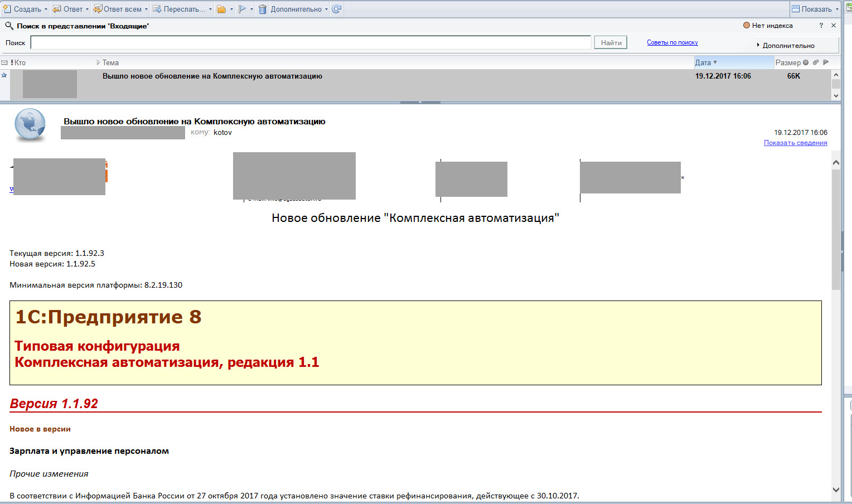Open search help question mark
Image resolution: width=852 pixels, height=504 pixels.
pyautogui.click(x=821, y=26)
